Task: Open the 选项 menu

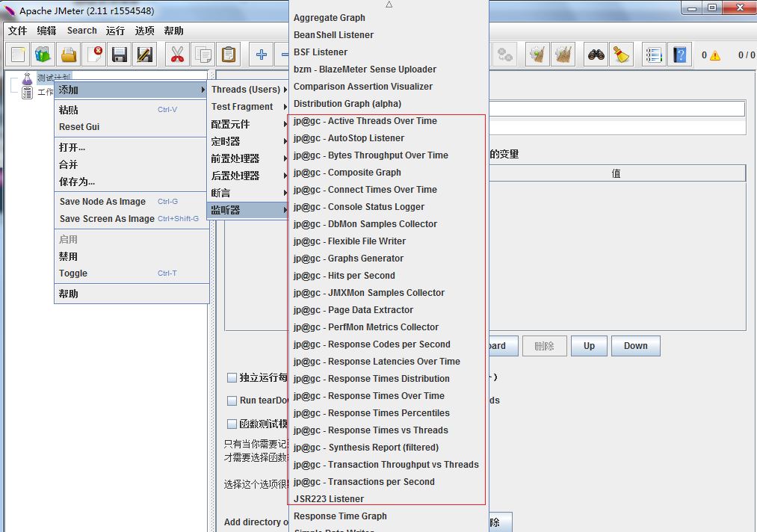Action: 144,31
